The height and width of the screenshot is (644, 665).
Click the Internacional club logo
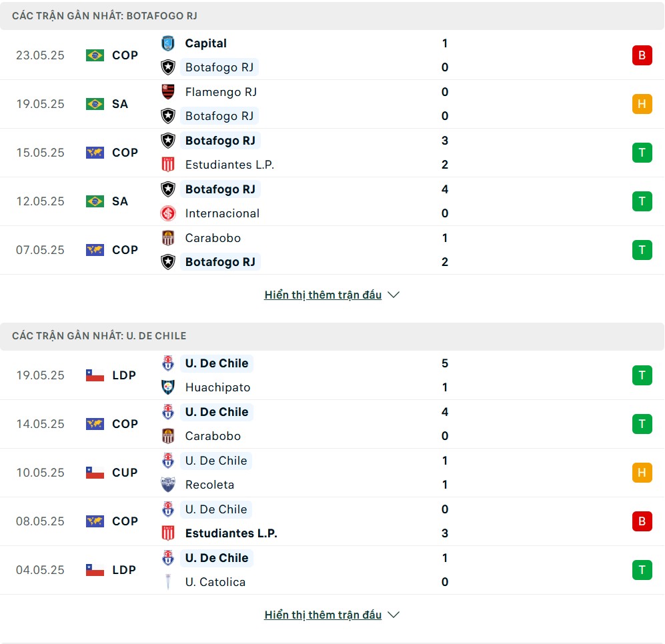pos(168,213)
